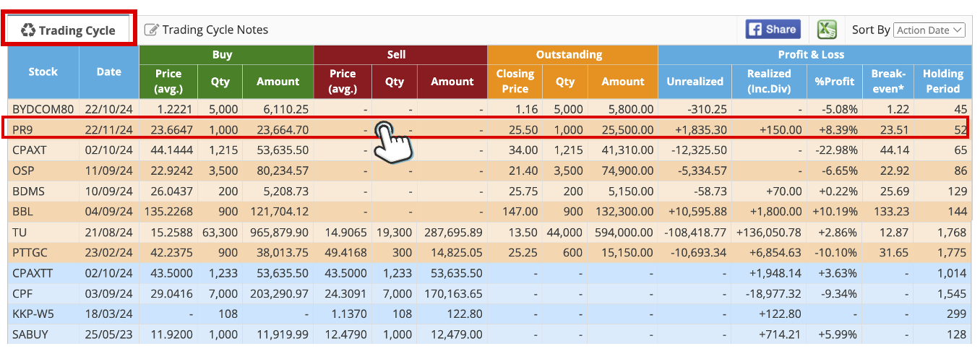Image resolution: width=980 pixels, height=354 pixels.
Task: Click date 25/05/23 in SABUY row
Action: 108,335
